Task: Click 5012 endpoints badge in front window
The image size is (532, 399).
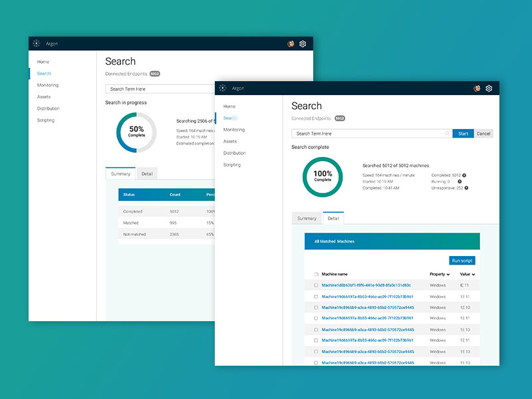Action: (340, 118)
